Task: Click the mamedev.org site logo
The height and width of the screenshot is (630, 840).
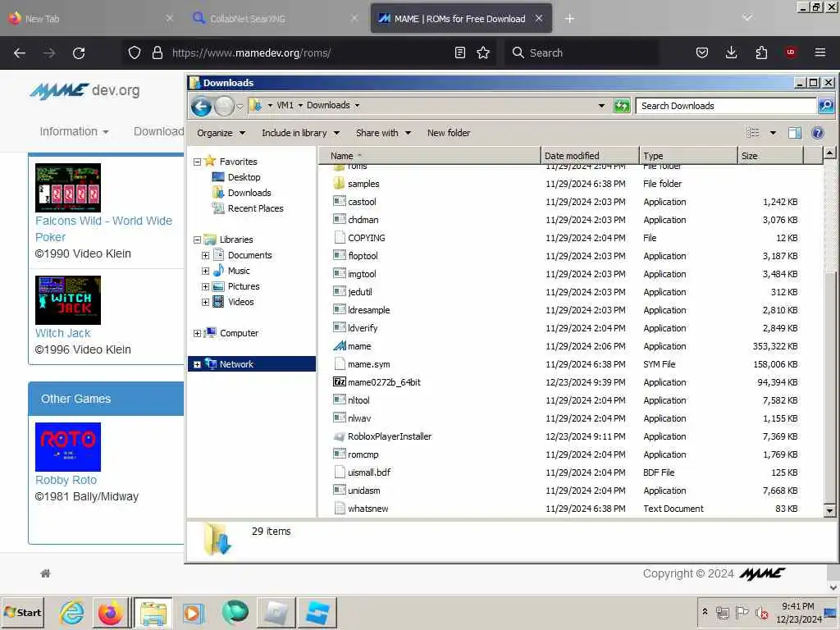Action: point(84,90)
